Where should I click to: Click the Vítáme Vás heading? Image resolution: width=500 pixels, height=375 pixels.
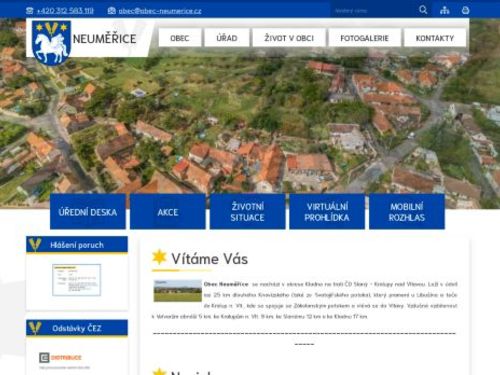click(209, 259)
